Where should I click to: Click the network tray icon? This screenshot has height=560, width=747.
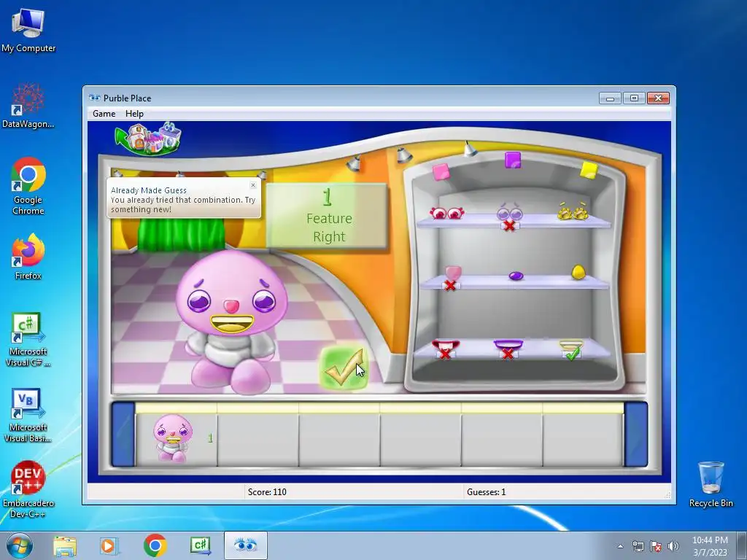pos(638,546)
